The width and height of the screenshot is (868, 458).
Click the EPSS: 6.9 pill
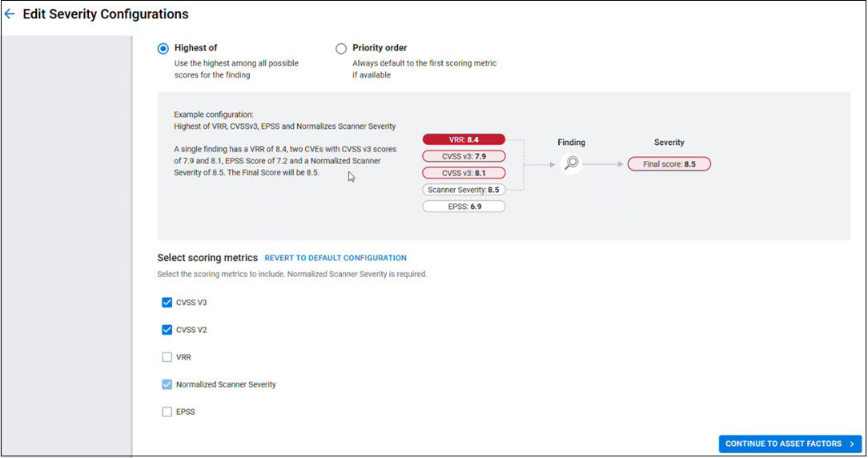point(464,207)
